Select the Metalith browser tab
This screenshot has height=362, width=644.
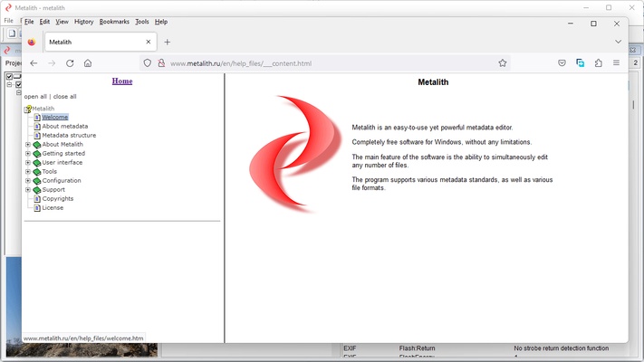[101, 42]
